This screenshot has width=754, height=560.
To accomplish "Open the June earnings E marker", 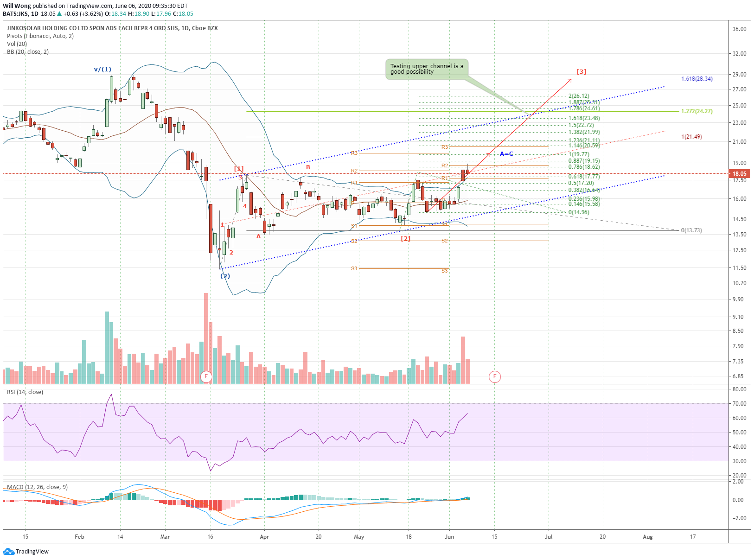I will coord(495,376).
